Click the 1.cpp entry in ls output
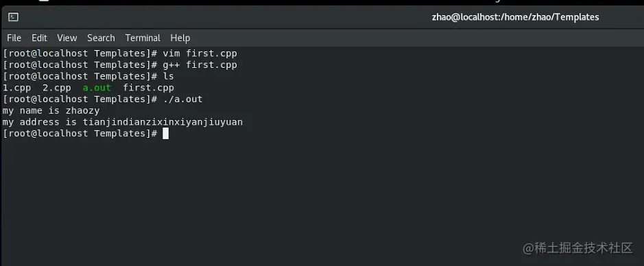644x266 pixels. [16, 88]
